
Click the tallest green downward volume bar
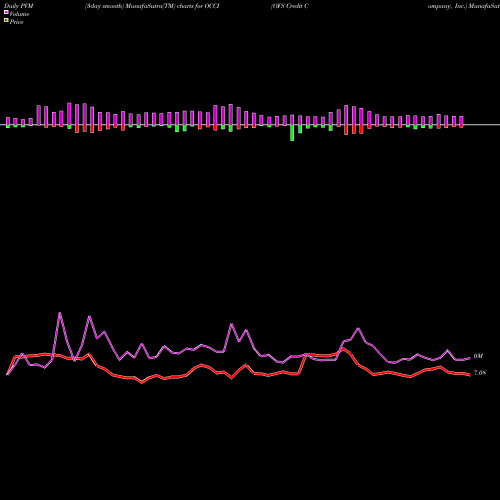coord(292,133)
